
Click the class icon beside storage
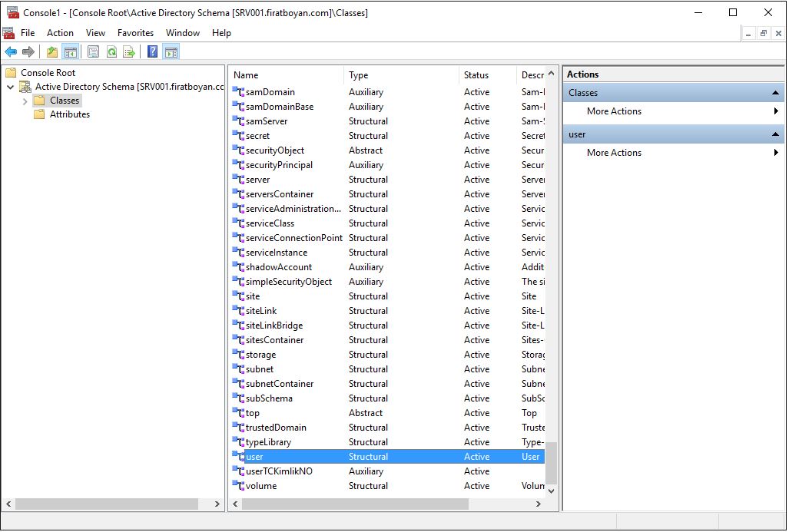click(x=238, y=354)
